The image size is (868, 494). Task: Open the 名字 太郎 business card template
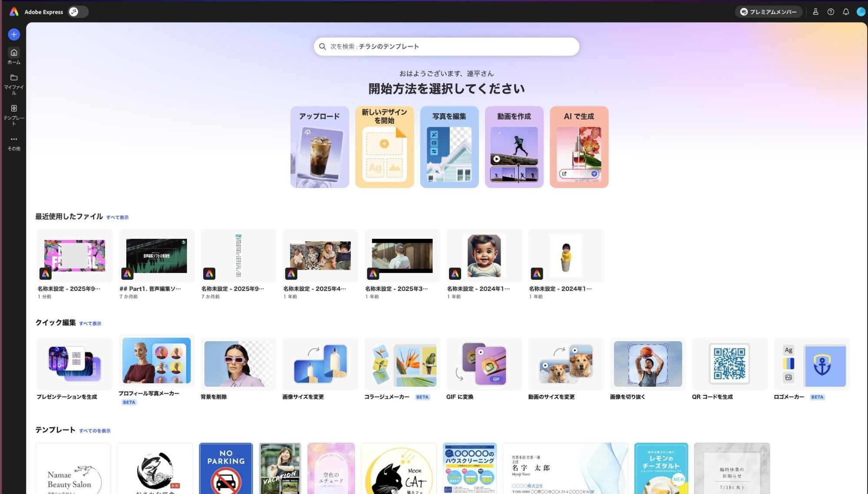point(565,468)
